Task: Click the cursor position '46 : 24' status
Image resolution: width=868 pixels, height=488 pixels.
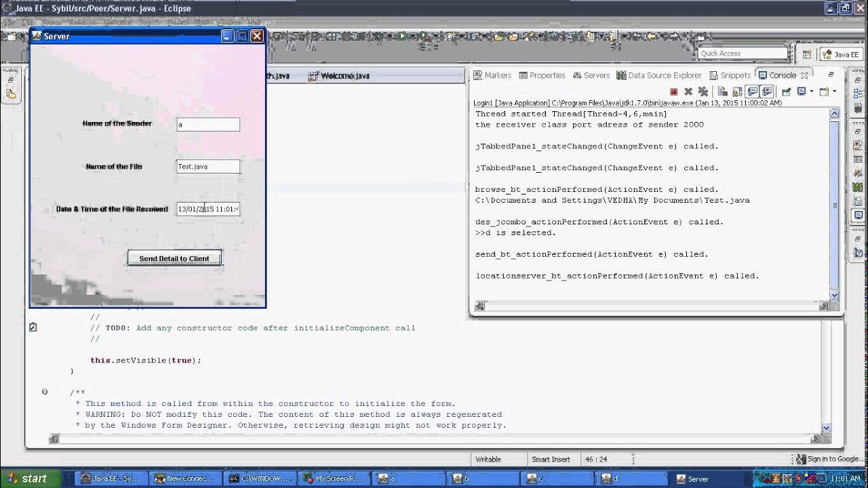Action: pyautogui.click(x=595, y=460)
